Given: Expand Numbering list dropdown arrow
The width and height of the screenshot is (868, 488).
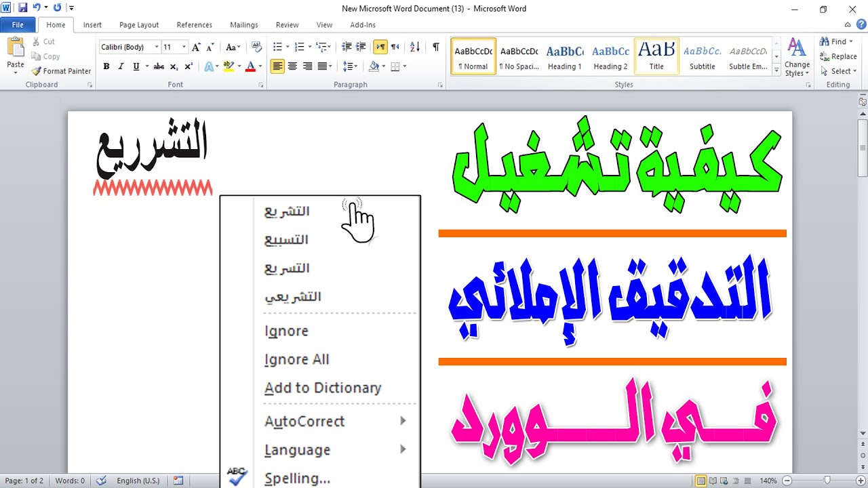Looking at the screenshot, I should (x=310, y=47).
